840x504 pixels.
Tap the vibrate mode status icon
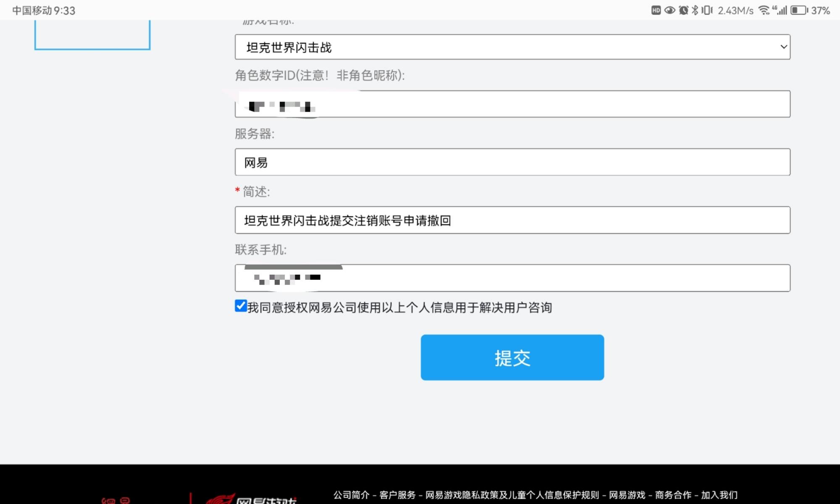[707, 10]
